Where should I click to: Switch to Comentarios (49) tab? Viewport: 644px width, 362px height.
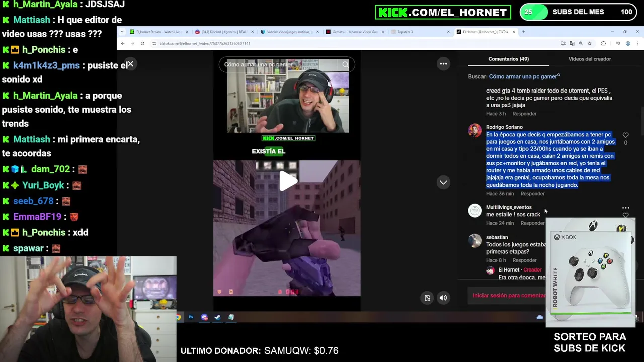click(x=508, y=59)
